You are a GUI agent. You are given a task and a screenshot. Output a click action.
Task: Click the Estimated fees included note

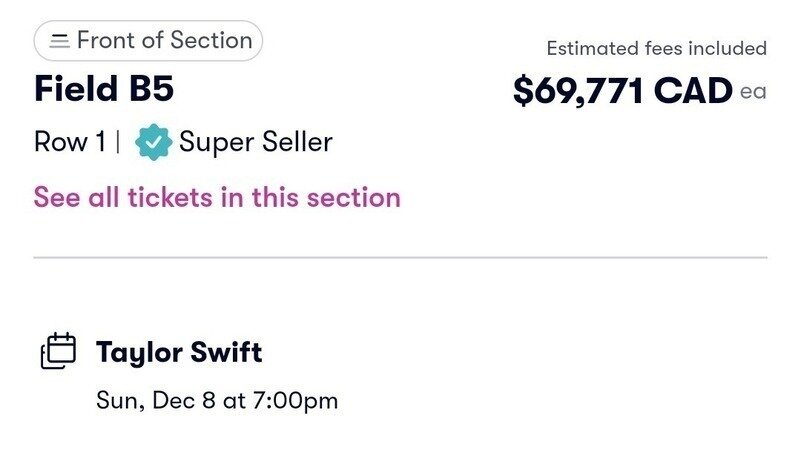point(656,48)
